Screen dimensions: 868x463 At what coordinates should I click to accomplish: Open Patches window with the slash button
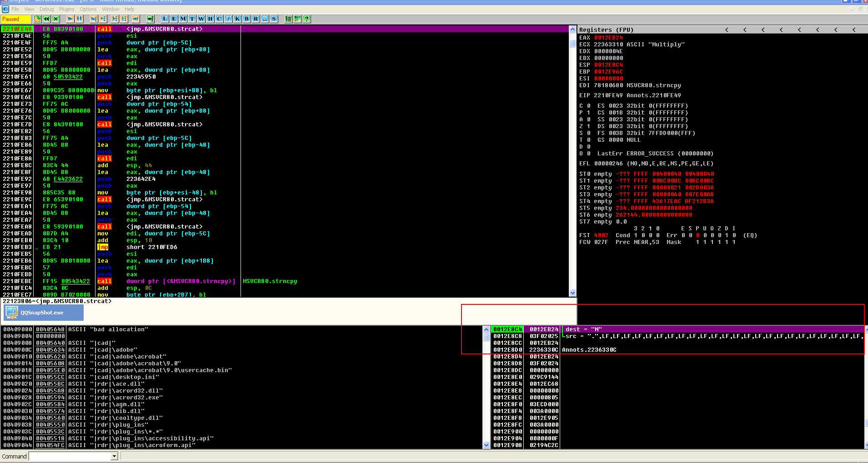pyautogui.click(x=228, y=19)
